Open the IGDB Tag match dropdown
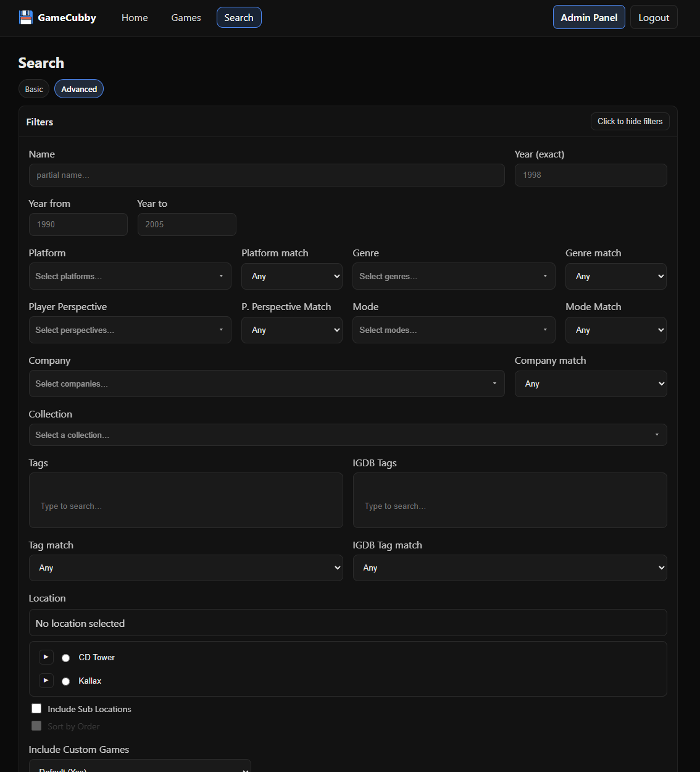 [x=510, y=568]
